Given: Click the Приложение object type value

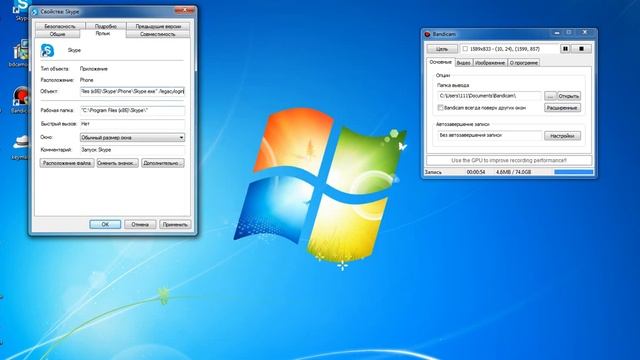Looking at the screenshot, I should click(x=94, y=69).
